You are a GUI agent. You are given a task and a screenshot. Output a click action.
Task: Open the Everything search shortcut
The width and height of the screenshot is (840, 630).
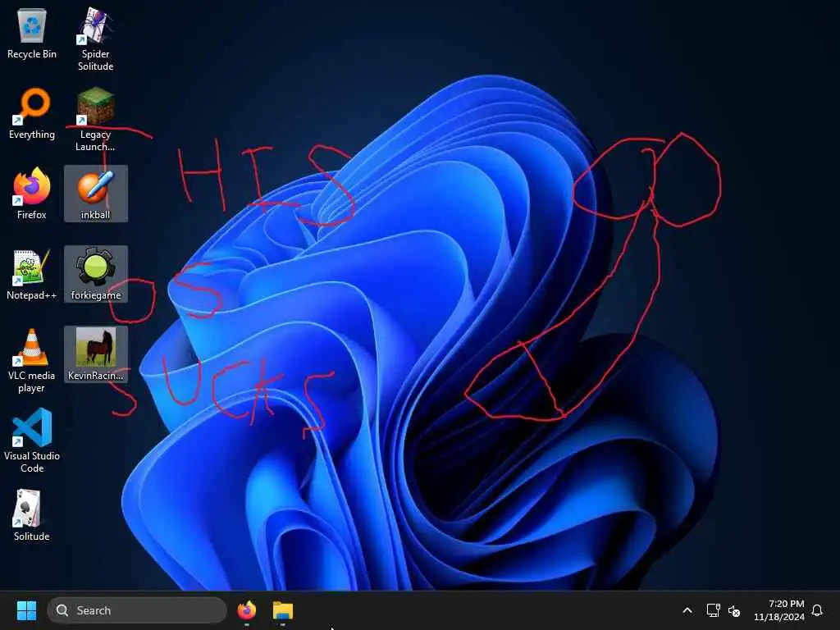click(x=32, y=113)
